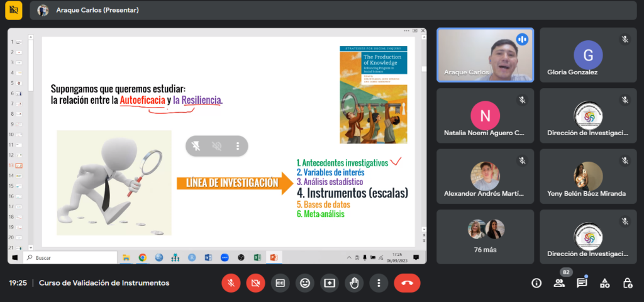
Task: Unmute the microphone in the call bar
Action: coord(231,283)
